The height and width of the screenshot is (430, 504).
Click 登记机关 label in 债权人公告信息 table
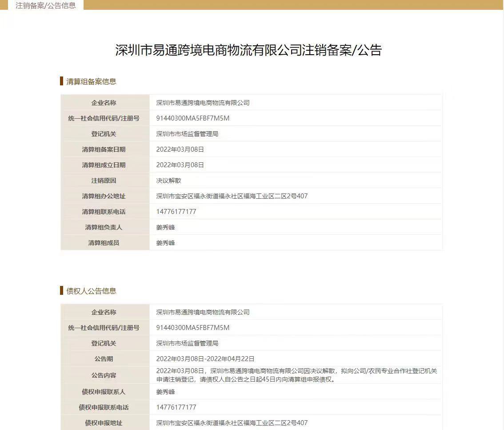104,343
